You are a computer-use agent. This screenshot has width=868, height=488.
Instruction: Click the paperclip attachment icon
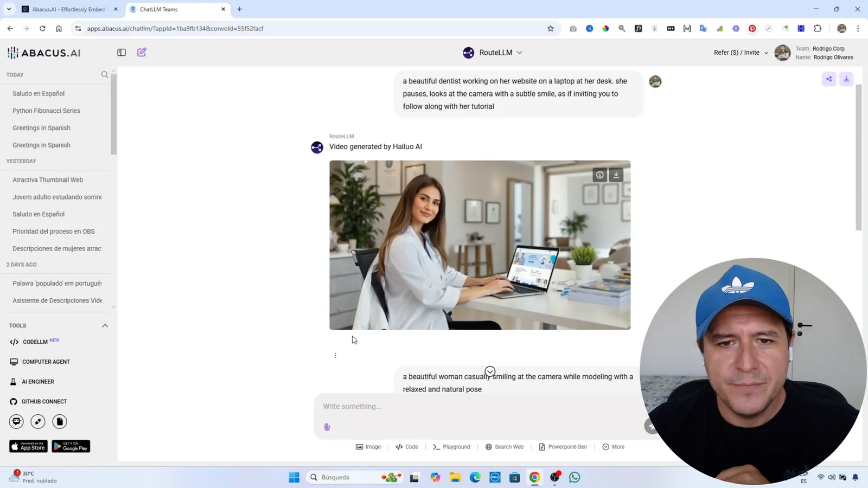tap(327, 427)
